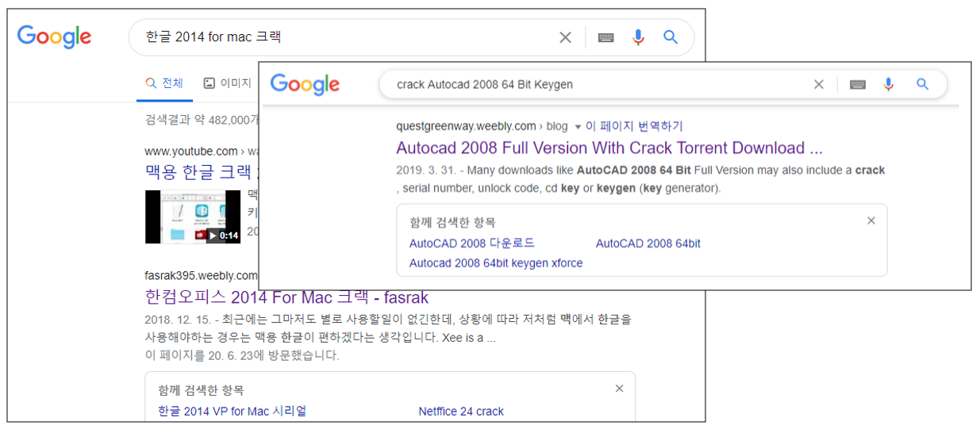The width and height of the screenshot is (980, 429).
Task: Start voice search in the front window
Action: point(889,84)
